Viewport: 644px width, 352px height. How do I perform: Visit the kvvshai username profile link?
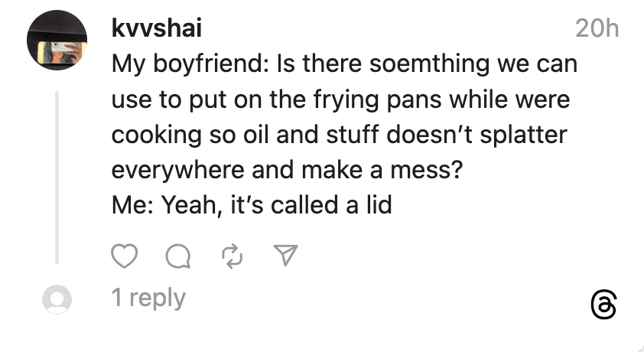157,29
